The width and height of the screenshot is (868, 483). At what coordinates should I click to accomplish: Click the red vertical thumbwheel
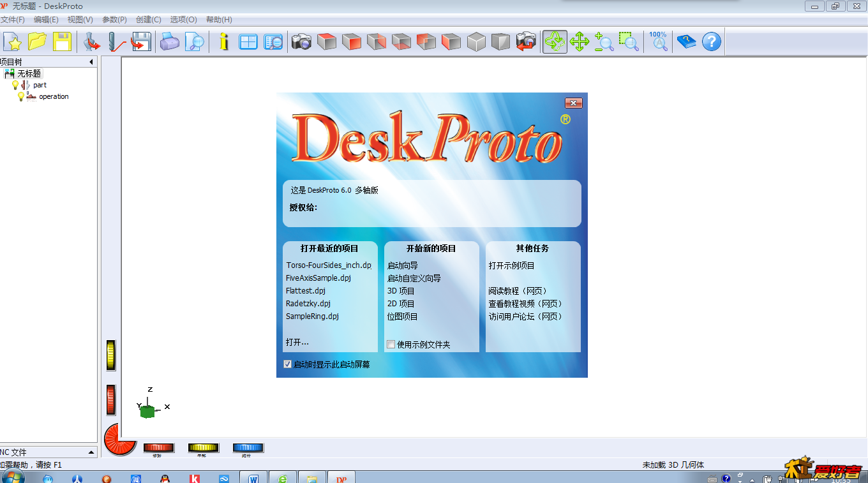111,400
